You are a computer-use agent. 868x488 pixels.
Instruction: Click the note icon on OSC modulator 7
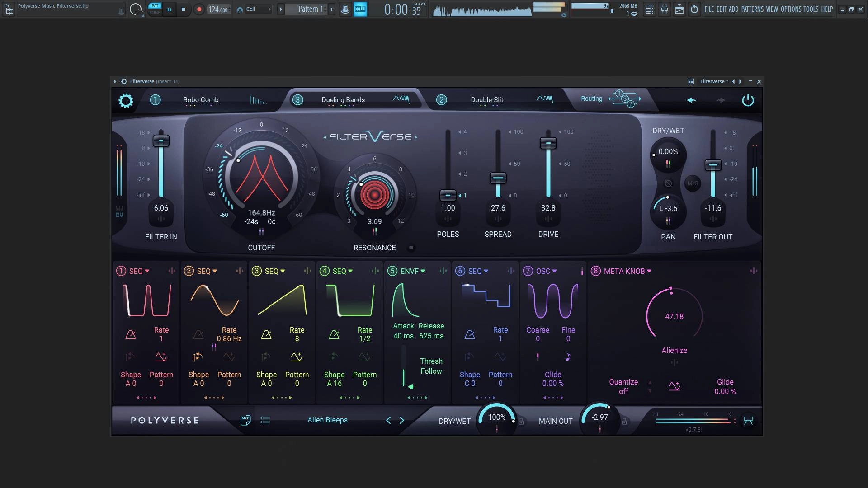coord(568,357)
